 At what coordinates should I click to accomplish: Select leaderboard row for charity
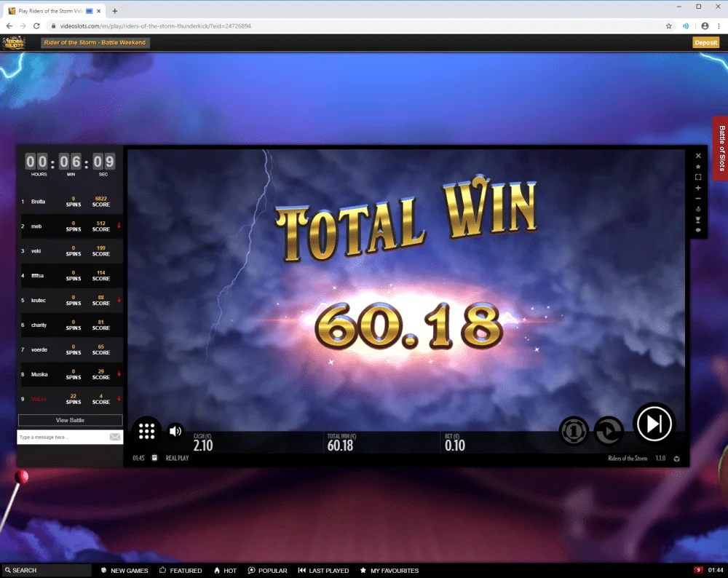71,325
